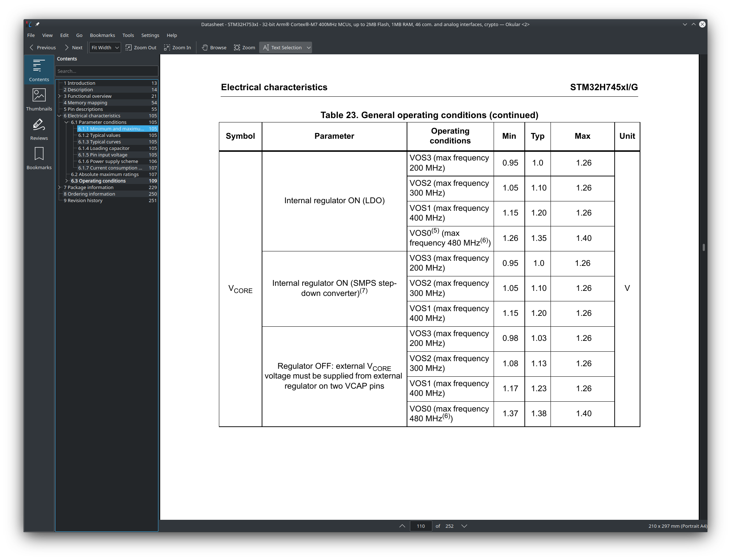Click the Zoom Out toolbar button
Viewport: 731px width, 560px height.
click(x=141, y=47)
